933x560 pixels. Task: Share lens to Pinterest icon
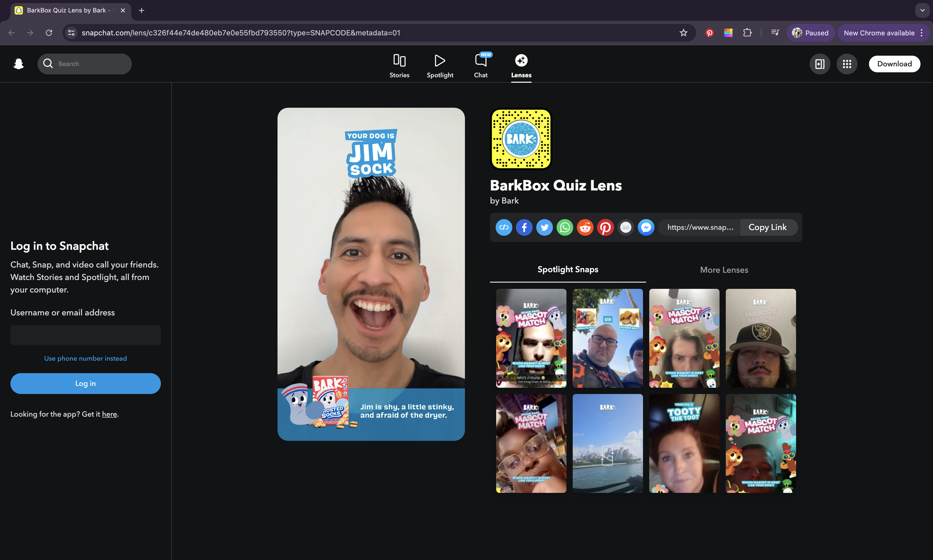pyautogui.click(x=605, y=228)
